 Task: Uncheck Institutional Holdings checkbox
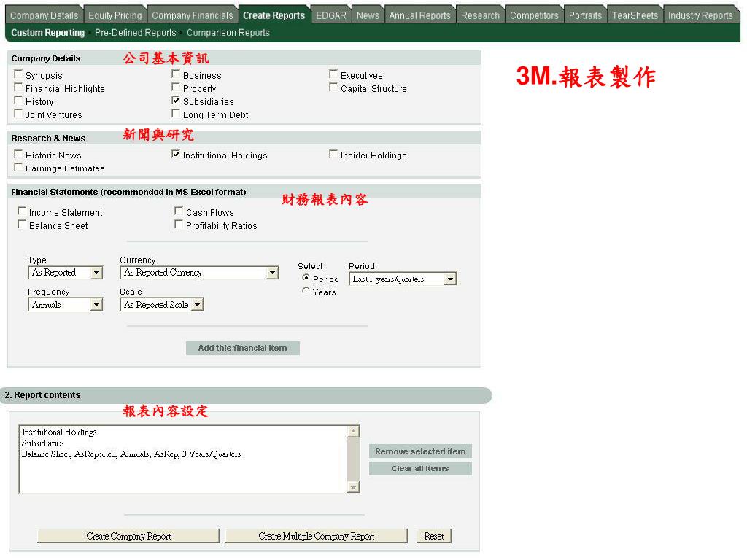pos(176,155)
